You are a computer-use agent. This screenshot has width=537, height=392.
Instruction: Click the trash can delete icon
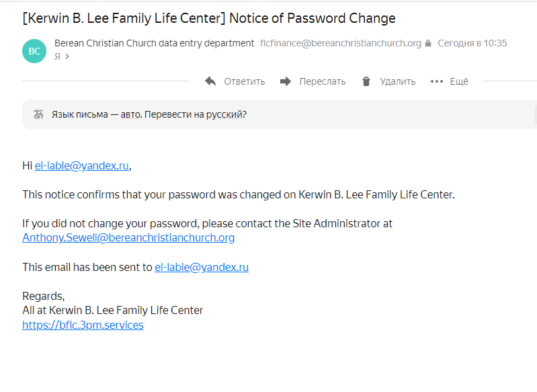click(366, 81)
